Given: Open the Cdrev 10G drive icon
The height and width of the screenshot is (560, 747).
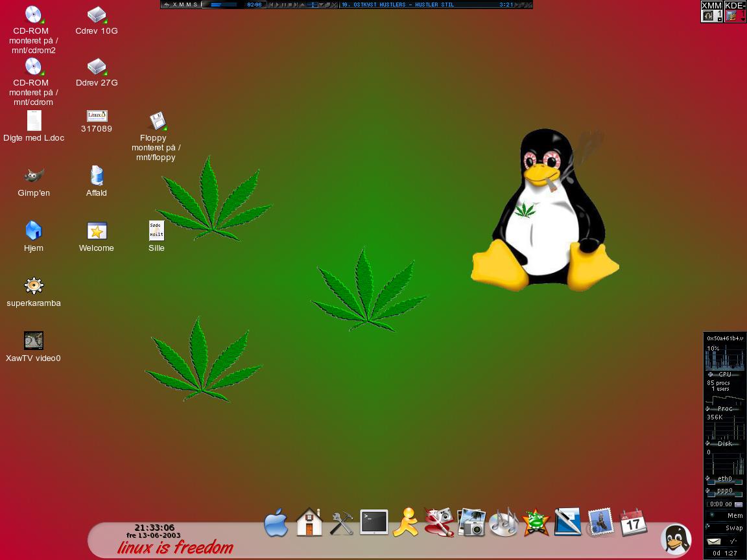Looking at the screenshot, I should click(97, 15).
